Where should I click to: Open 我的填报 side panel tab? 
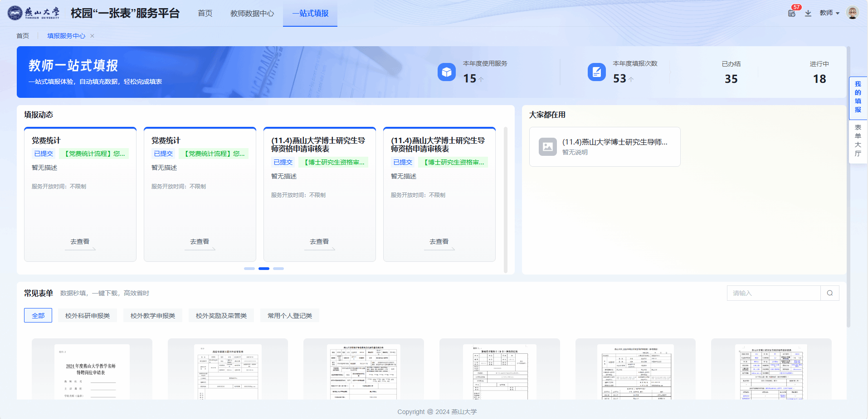pyautogui.click(x=858, y=97)
